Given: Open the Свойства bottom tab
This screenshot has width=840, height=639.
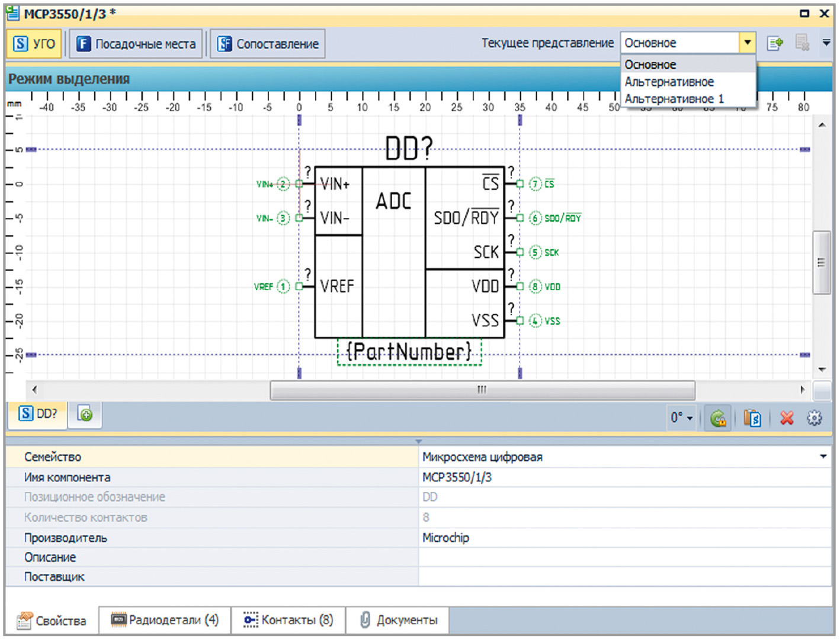Looking at the screenshot, I should coord(52,621).
